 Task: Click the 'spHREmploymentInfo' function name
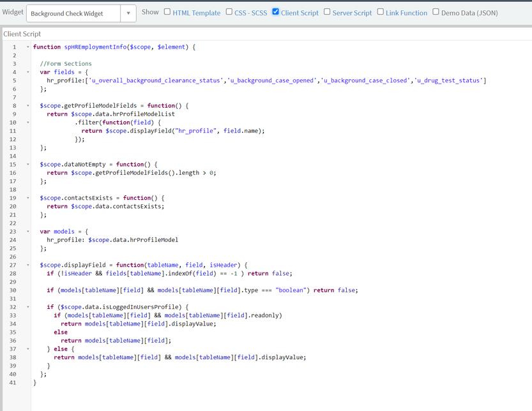[96, 47]
